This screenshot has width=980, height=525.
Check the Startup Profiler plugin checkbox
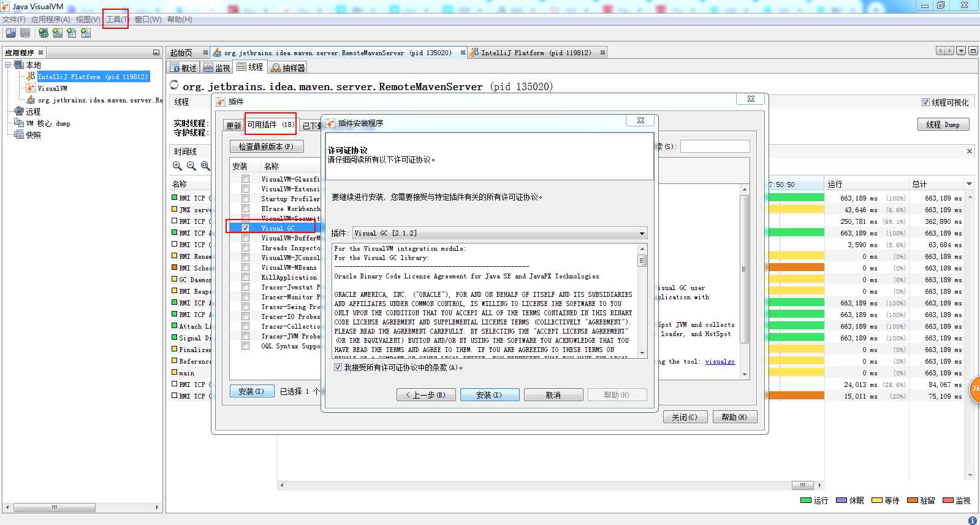[x=245, y=199]
